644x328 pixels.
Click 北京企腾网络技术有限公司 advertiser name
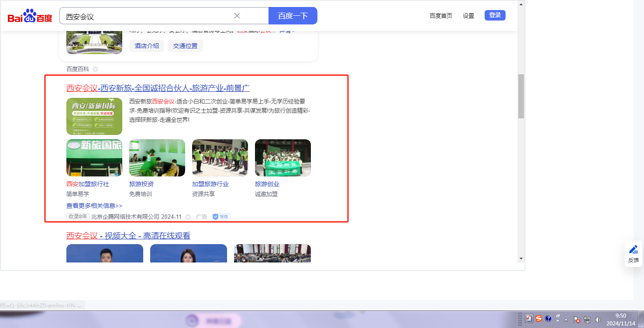click(x=125, y=217)
